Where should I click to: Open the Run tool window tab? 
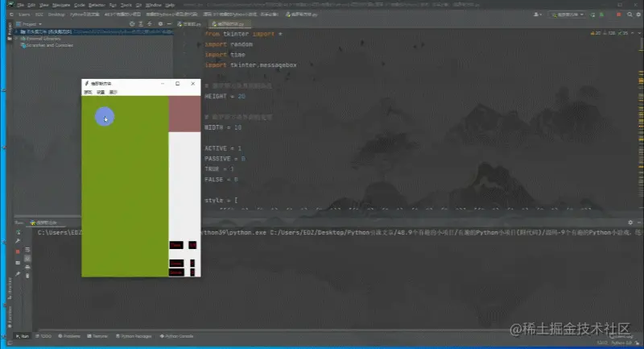(x=23, y=336)
